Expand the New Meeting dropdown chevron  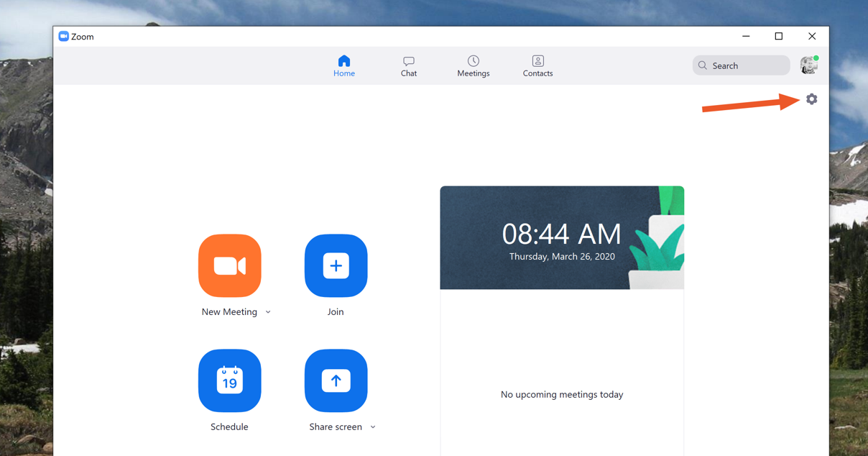tap(268, 312)
